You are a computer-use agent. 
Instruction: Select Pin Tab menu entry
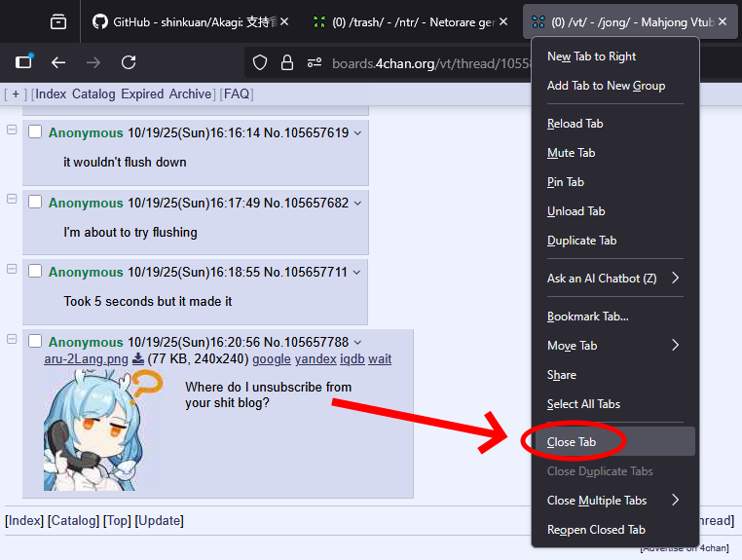[x=615, y=182]
